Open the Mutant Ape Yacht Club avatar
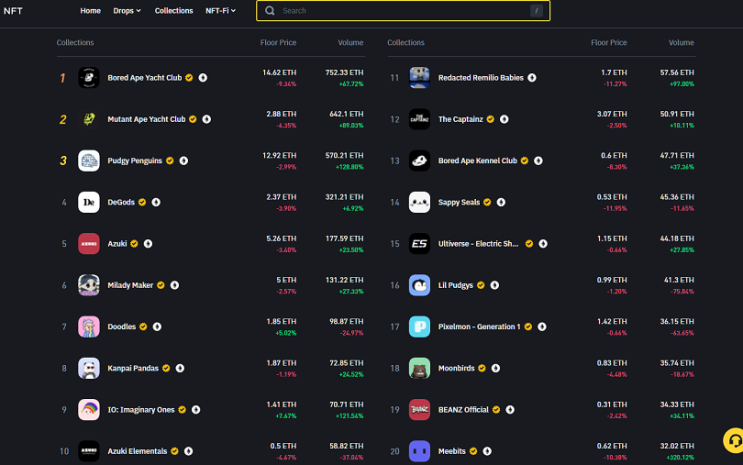This screenshot has height=465, width=743. tap(89, 119)
